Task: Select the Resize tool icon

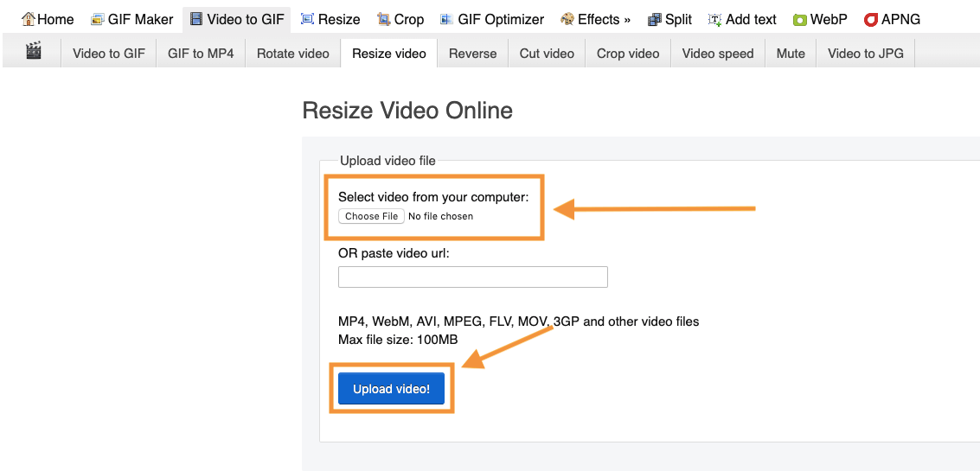Action: click(x=307, y=19)
